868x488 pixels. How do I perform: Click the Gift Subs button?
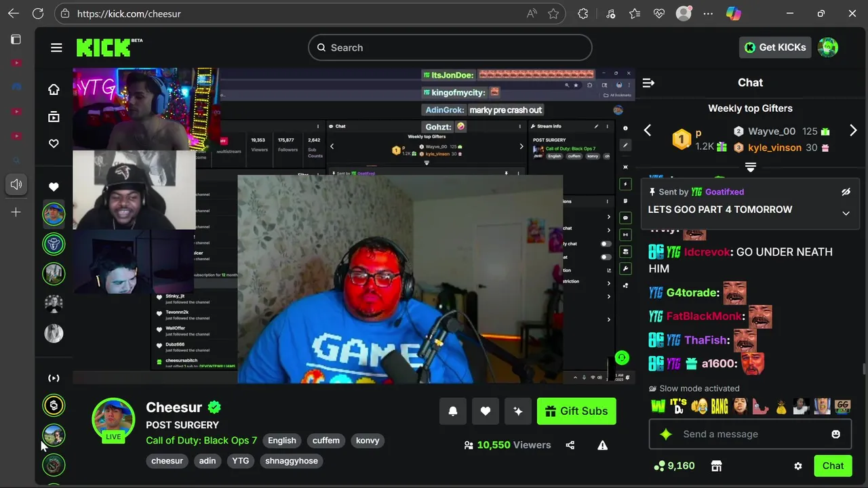(576, 411)
